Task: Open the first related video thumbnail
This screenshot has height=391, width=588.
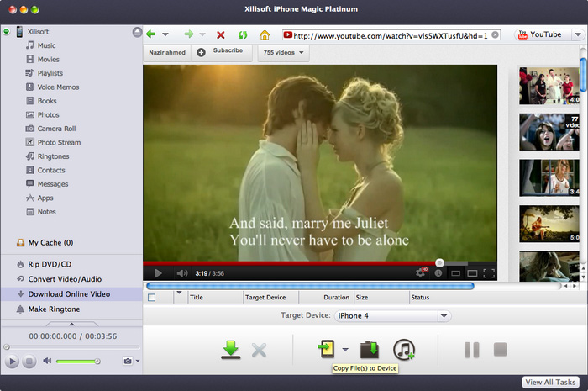Action: click(x=548, y=86)
